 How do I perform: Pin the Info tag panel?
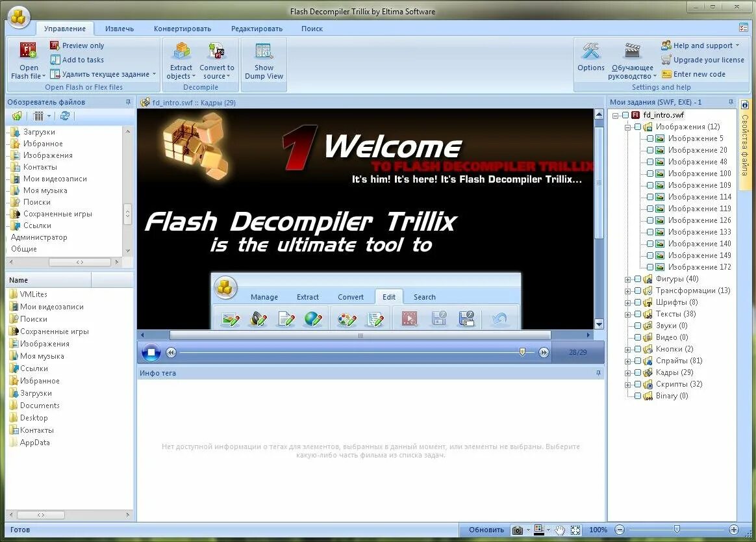click(x=598, y=373)
